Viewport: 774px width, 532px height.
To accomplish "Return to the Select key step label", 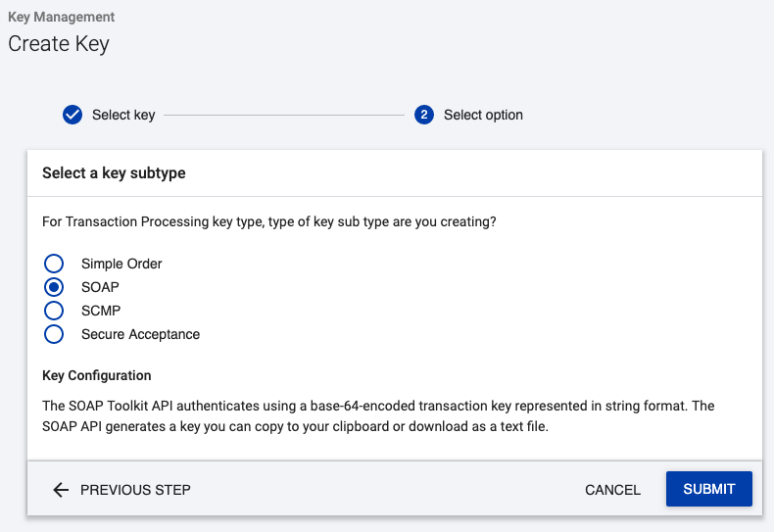I will click(123, 115).
